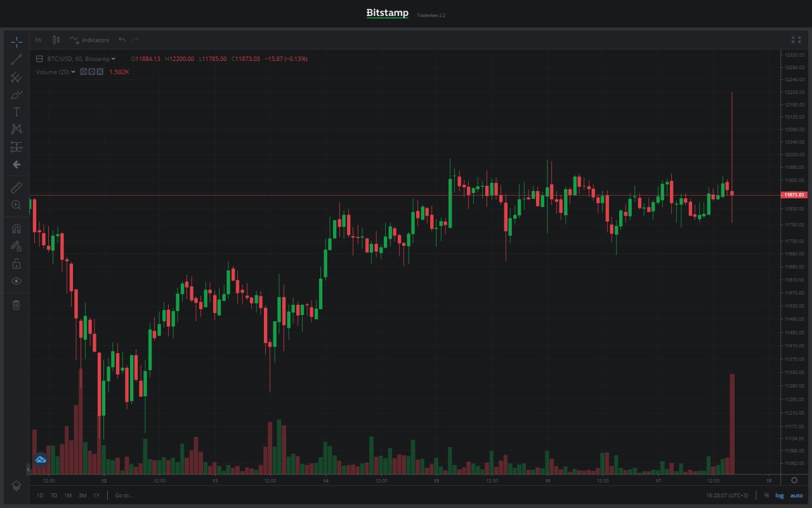Select the trend line drawing tool
The image size is (812, 508).
(16, 60)
